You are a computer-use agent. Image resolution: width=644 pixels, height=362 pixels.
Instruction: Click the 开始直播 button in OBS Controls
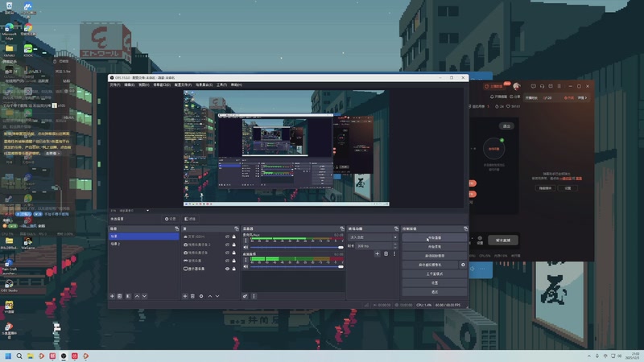point(435,237)
